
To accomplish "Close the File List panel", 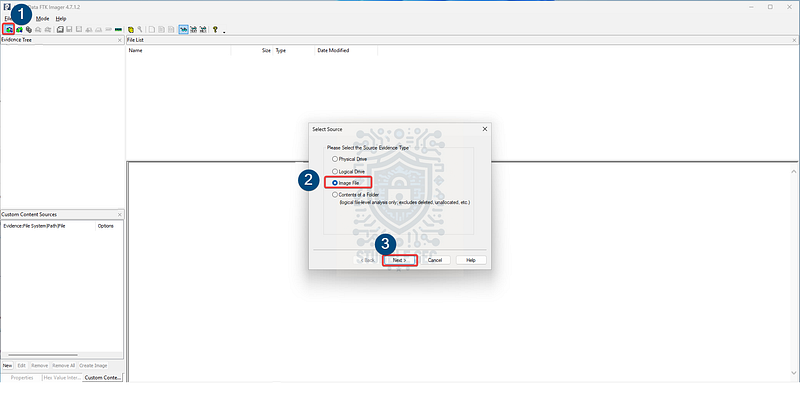I will pyautogui.click(x=794, y=40).
